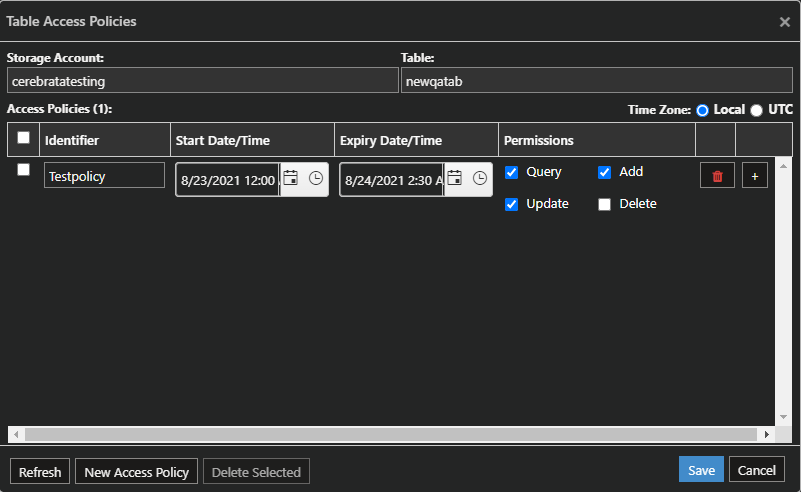
Task: Uncheck the Add permission
Action: 604,172
